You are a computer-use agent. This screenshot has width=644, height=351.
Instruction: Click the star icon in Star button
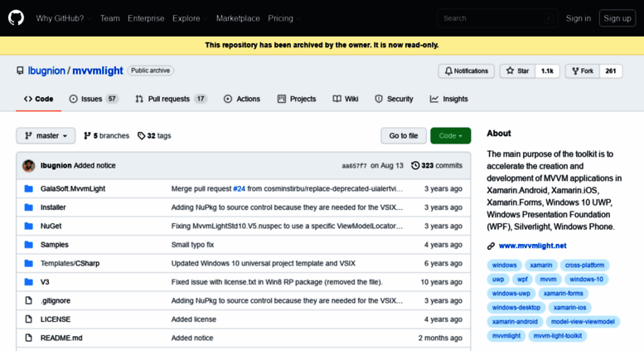click(510, 71)
